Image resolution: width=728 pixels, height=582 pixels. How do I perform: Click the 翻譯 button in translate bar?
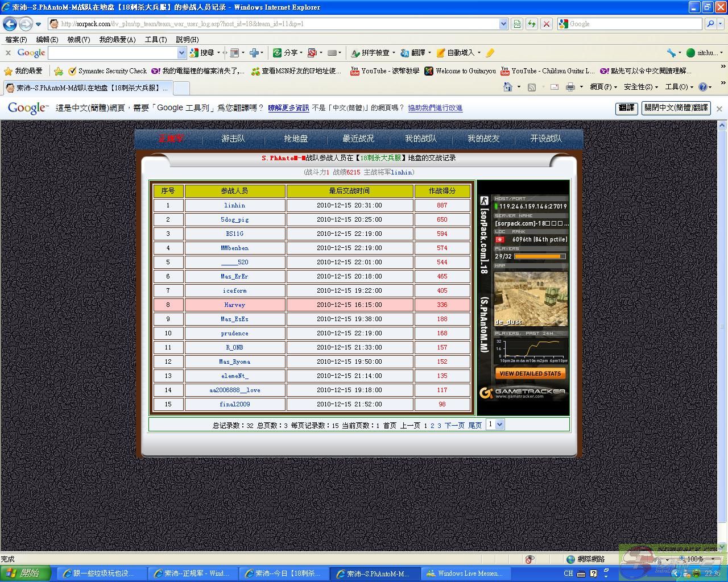pyautogui.click(x=626, y=108)
